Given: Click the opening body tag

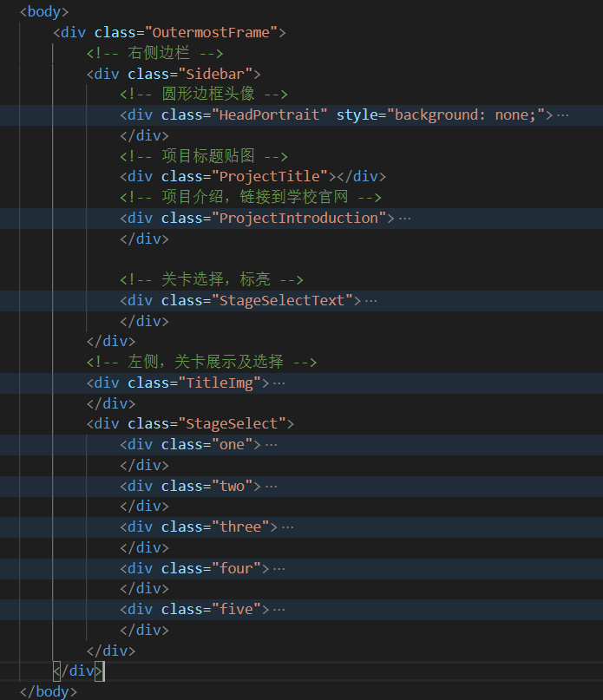Looking at the screenshot, I should coord(43,11).
